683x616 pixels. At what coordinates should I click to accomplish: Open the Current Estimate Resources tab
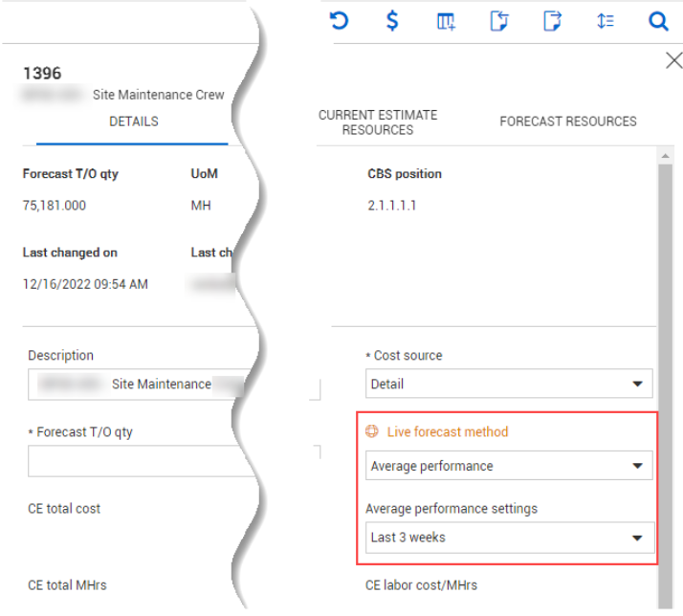(x=378, y=121)
